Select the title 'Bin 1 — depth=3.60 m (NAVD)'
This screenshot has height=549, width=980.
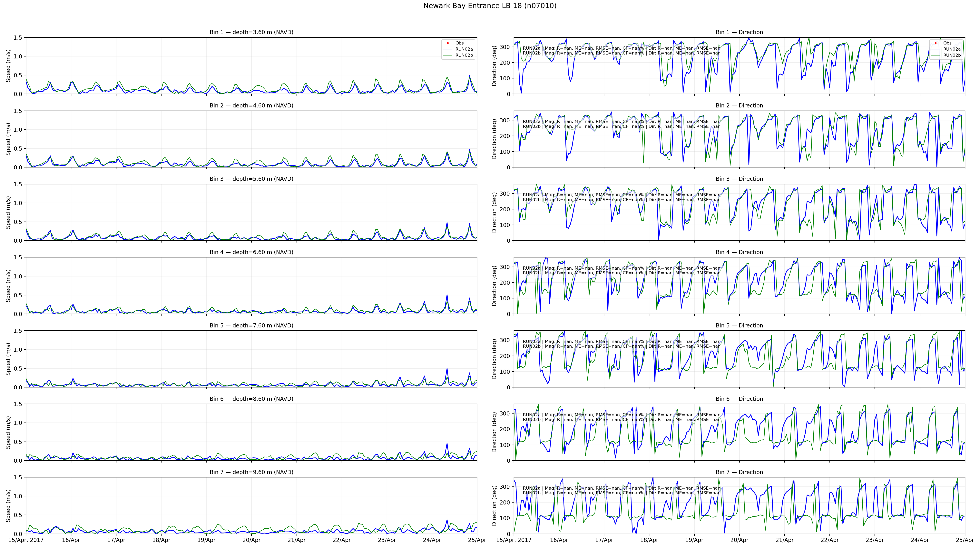(251, 32)
